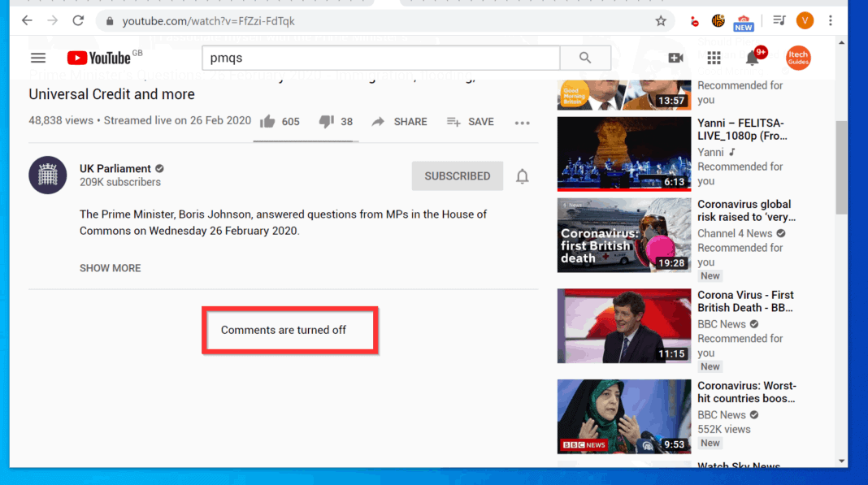The height and width of the screenshot is (485, 868).
Task: Click the padlock icon in address bar
Action: [110, 21]
